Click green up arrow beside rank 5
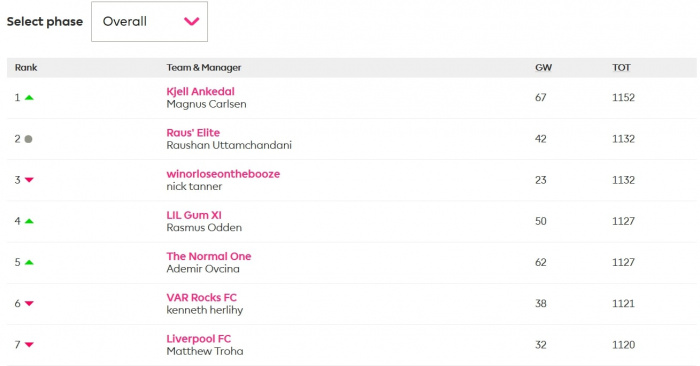Image resolution: width=700 pixels, height=366 pixels. point(29,262)
